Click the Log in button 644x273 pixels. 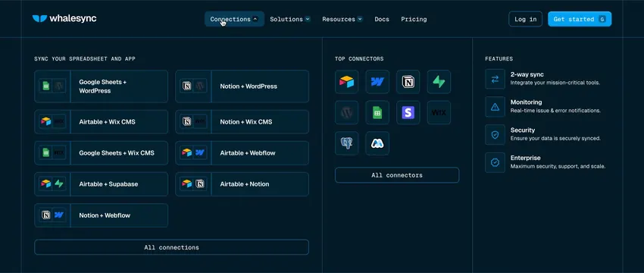pyautogui.click(x=525, y=19)
